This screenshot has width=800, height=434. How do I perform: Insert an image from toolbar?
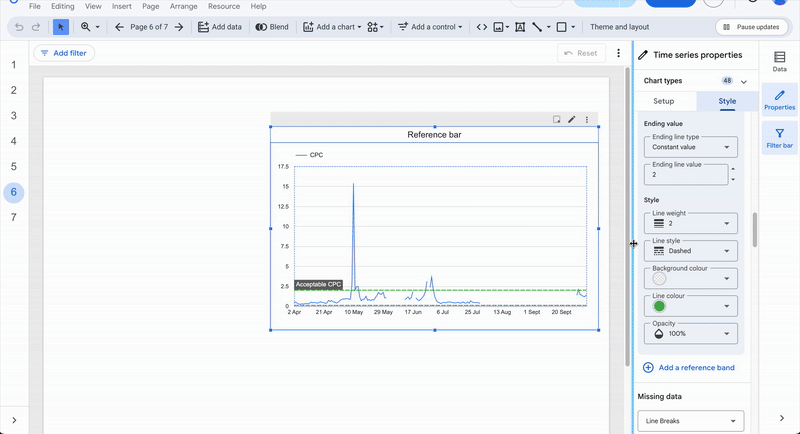tap(501, 27)
